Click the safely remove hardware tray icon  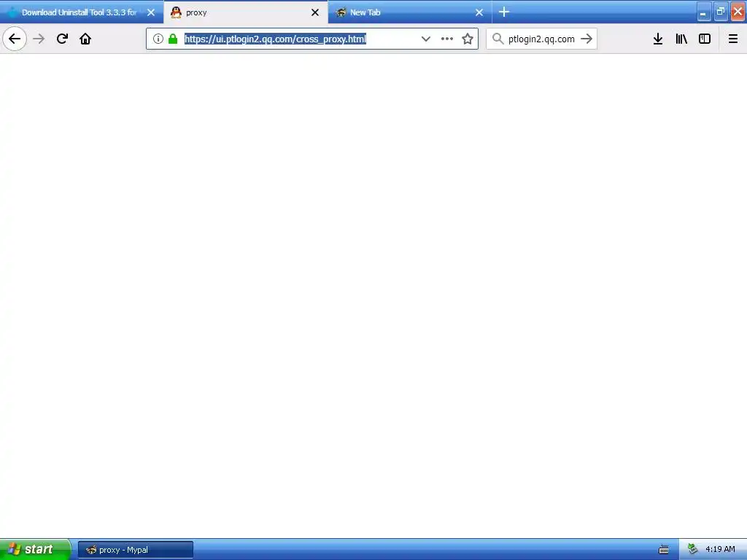pyautogui.click(x=693, y=550)
